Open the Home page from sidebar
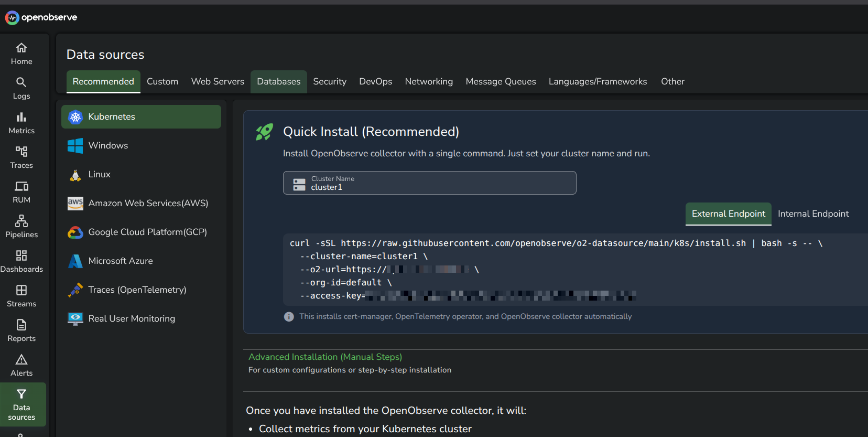This screenshot has width=868, height=437. click(x=21, y=54)
